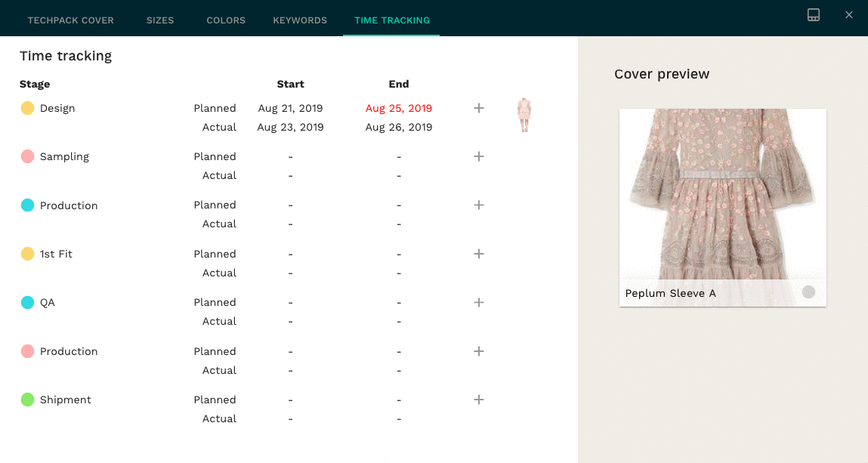
Task: Click the plus icon for QA
Action: [x=479, y=303]
